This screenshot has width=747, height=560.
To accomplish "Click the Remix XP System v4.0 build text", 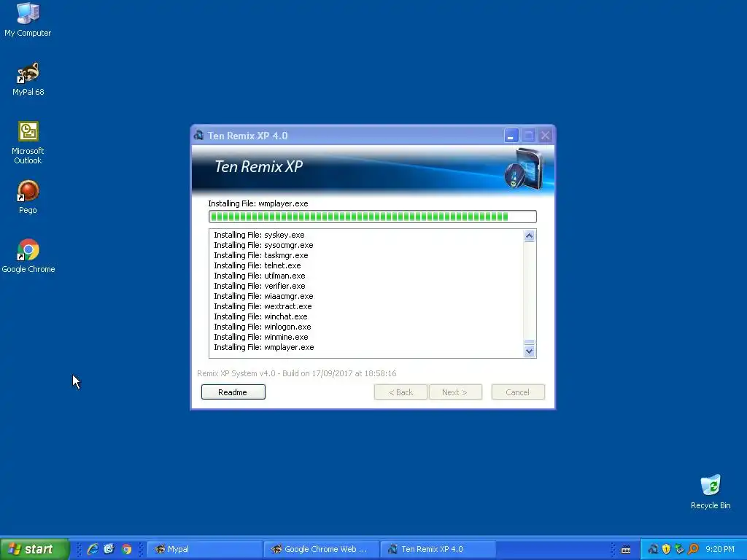I will click(x=297, y=373).
